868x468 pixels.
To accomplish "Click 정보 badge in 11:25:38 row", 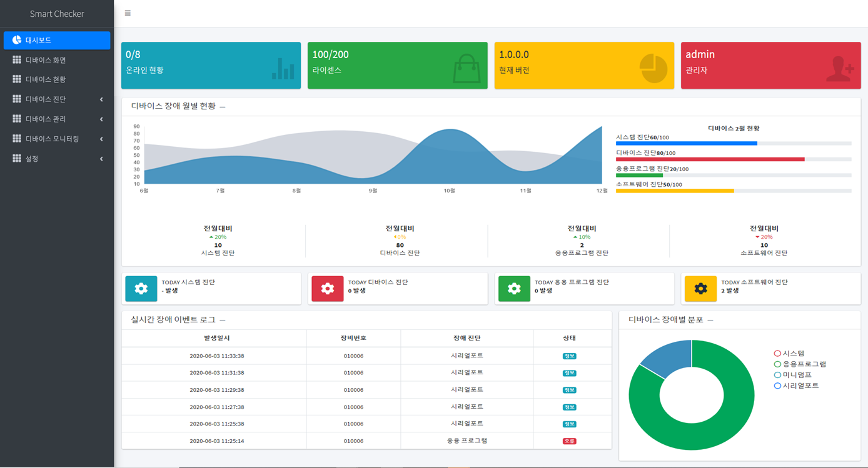I will click(569, 424).
